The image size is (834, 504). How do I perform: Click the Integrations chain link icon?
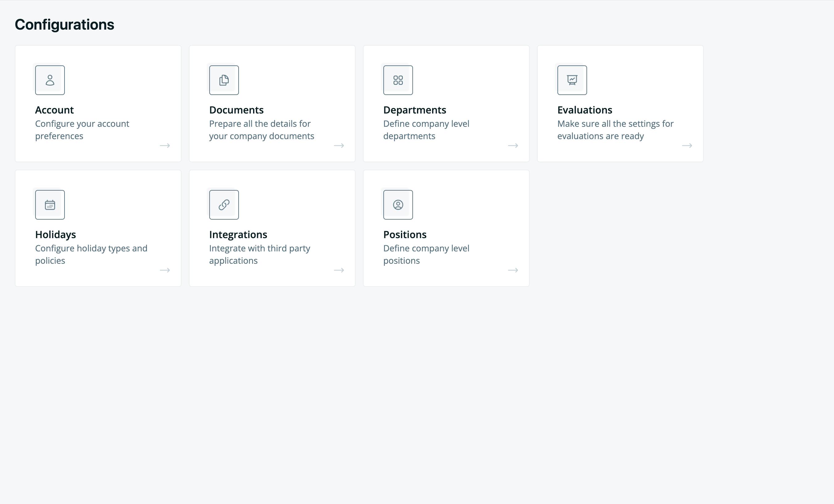click(224, 204)
